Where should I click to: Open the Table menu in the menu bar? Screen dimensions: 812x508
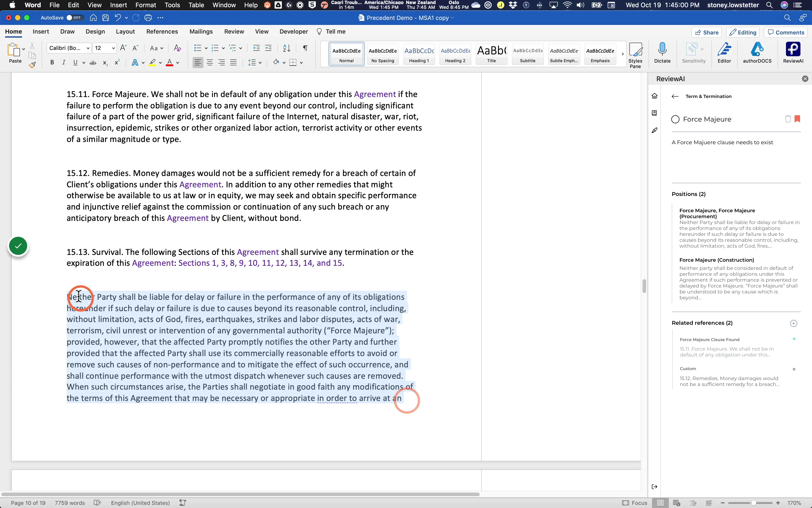tap(196, 5)
